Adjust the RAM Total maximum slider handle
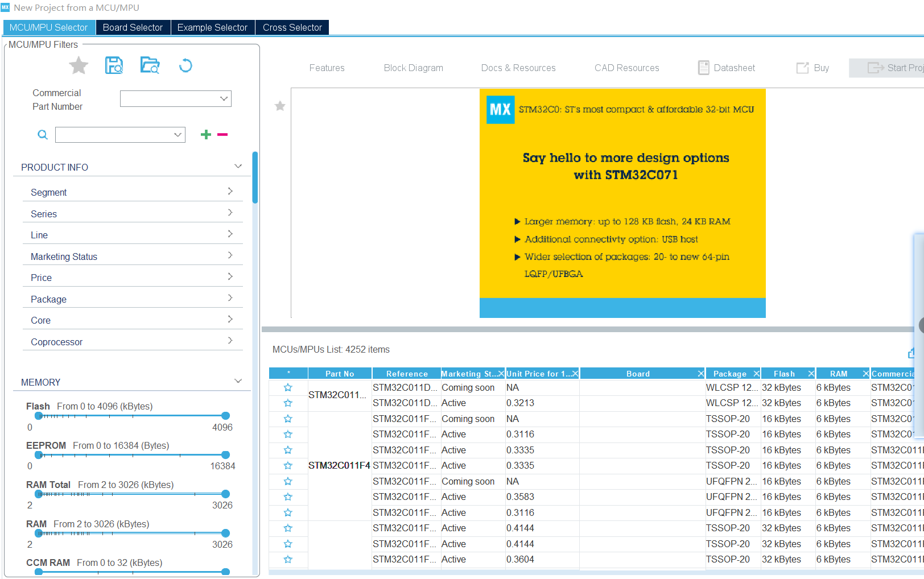Viewport: 924px width, 579px height. 226,494
